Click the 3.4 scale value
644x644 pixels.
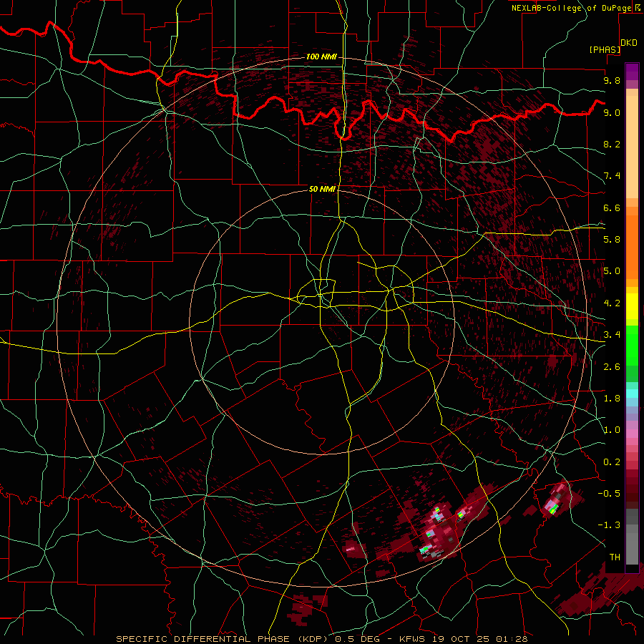pyautogui.click(x=612, y=335)
